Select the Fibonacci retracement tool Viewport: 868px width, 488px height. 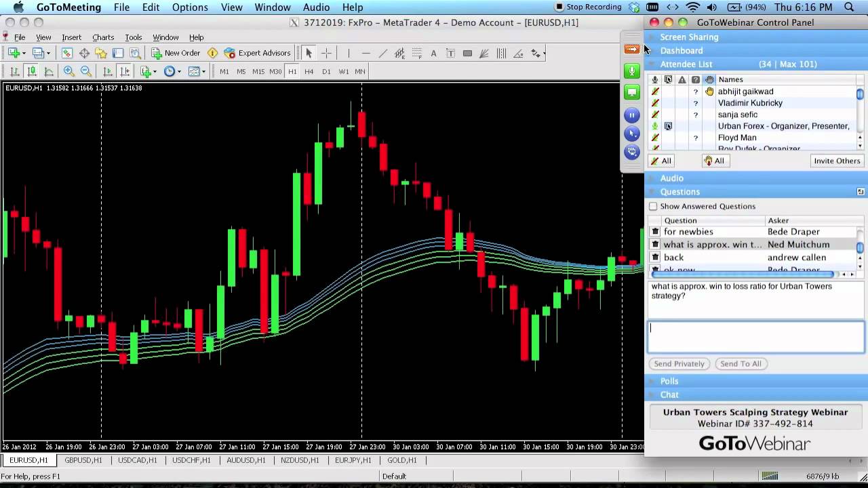click(x=417, y=53)
